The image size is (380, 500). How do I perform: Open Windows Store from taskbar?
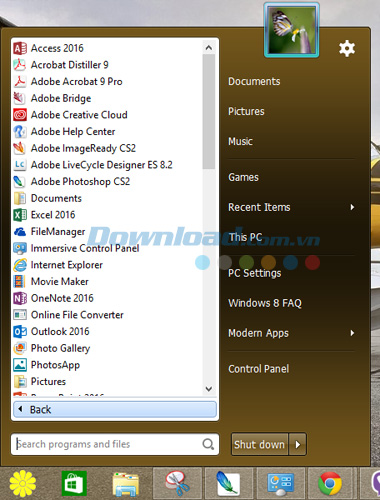[74, 483]
